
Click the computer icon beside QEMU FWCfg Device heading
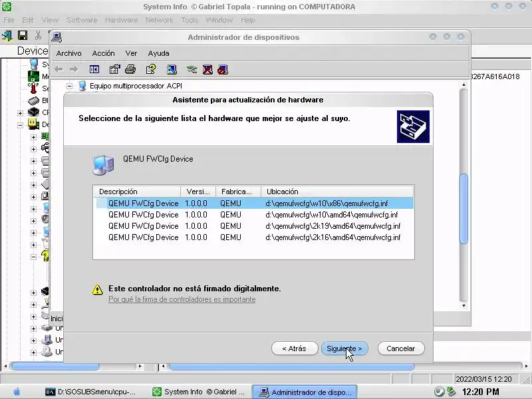tap(103, 165)
